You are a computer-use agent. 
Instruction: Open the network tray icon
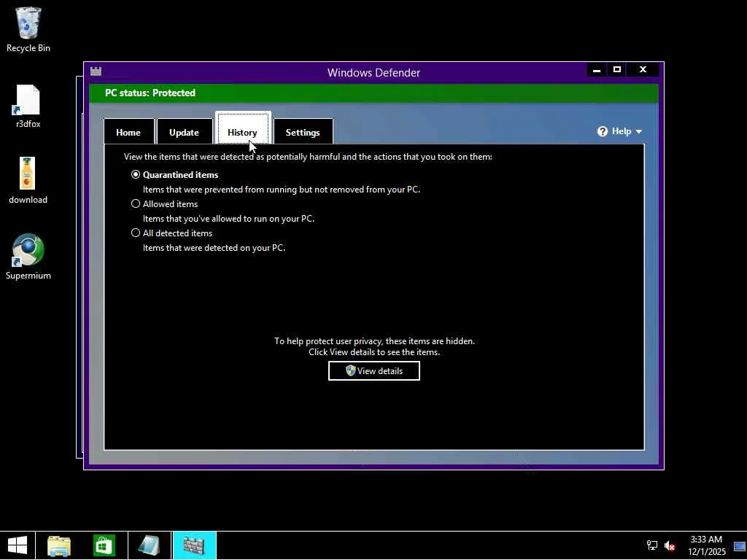(x=651, y=545)
